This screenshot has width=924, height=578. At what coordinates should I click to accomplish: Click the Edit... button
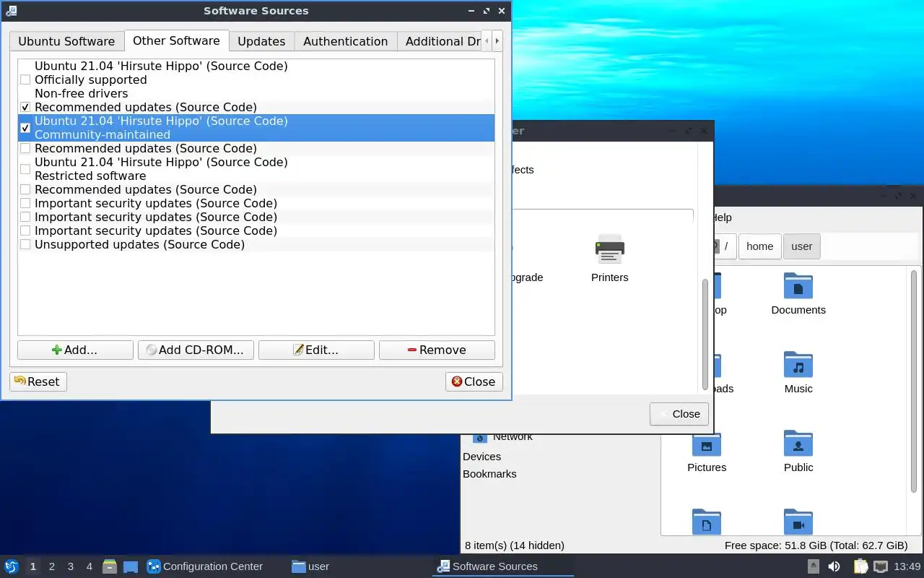[x=316, y=350]
